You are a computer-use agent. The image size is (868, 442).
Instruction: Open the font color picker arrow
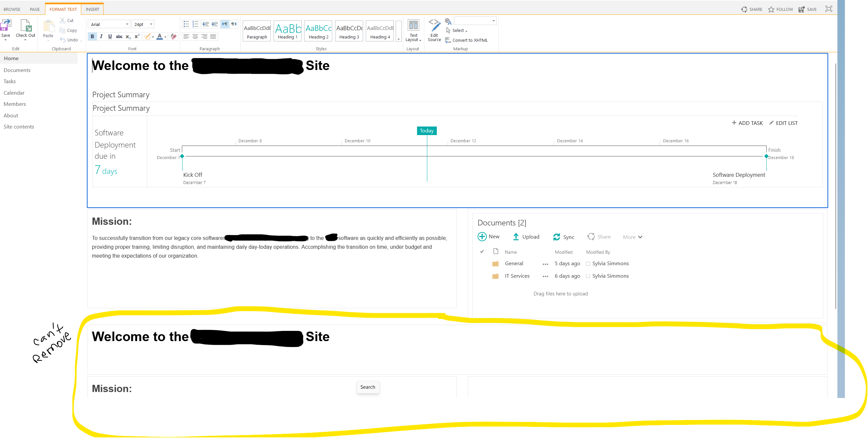tap(165, 37)
